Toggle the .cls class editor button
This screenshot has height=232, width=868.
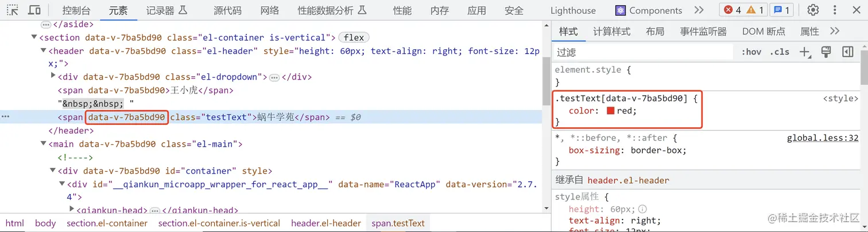click(x=780, y=52)
